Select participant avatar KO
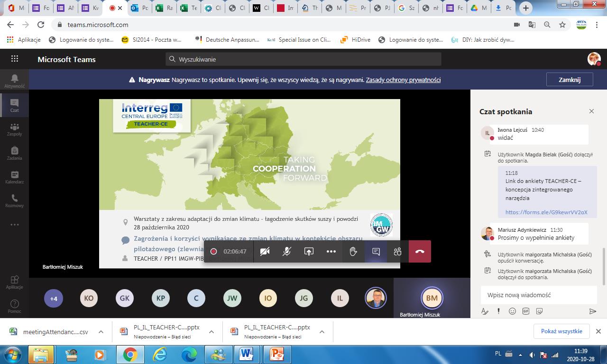 tap(89, 299)
